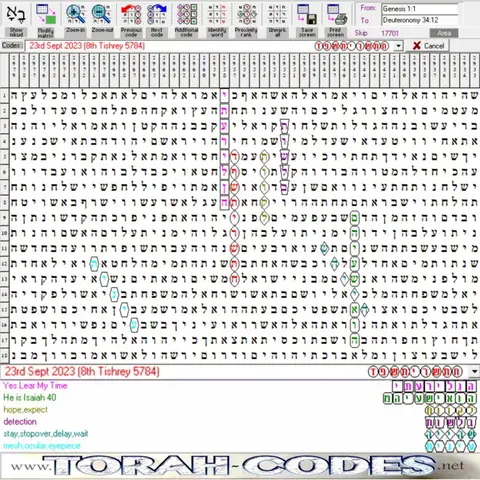Open the code list dropdown below the matrix
This screenshot has height=480, width=480.
(x=474, y=371)
